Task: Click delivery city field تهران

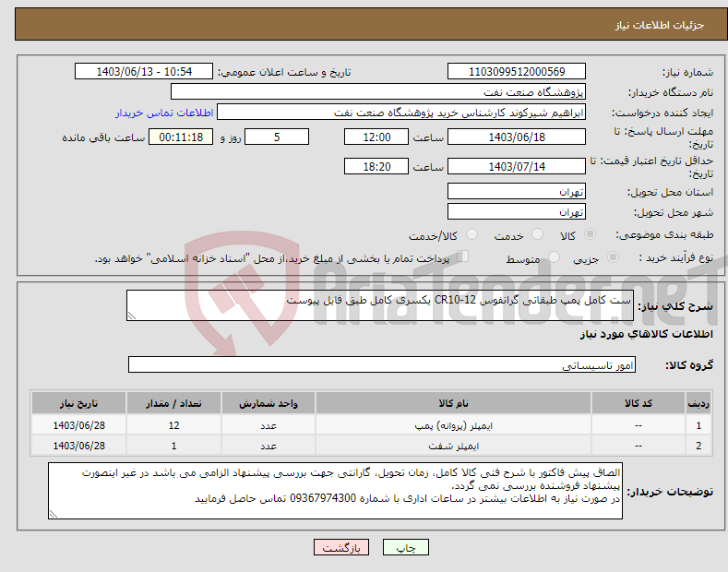Action: (x=517, y=211)
